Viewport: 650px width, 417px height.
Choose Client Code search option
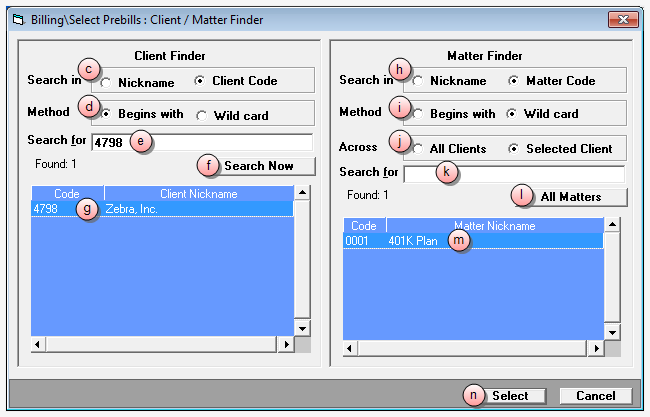click(x=200, y=81)
